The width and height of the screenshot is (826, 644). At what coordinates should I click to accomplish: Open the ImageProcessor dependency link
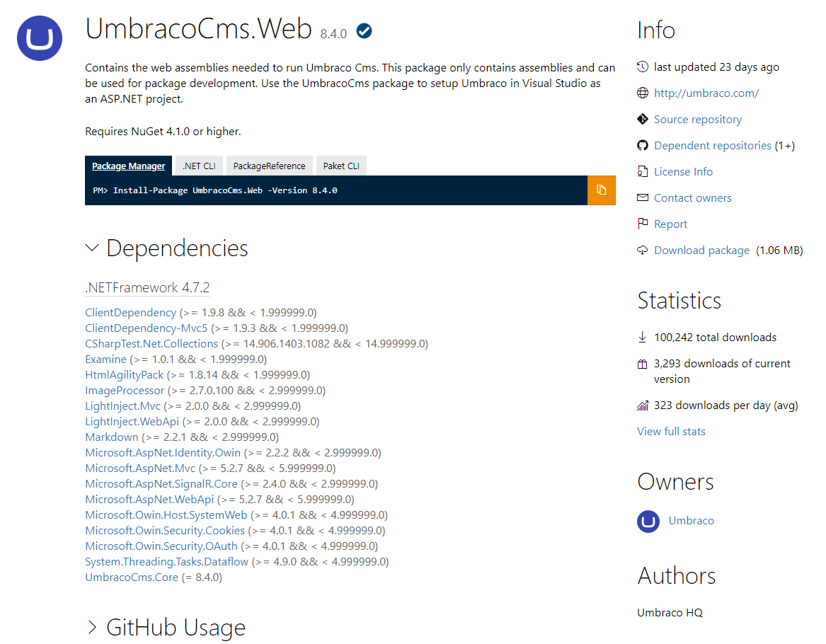coord(125,391)
